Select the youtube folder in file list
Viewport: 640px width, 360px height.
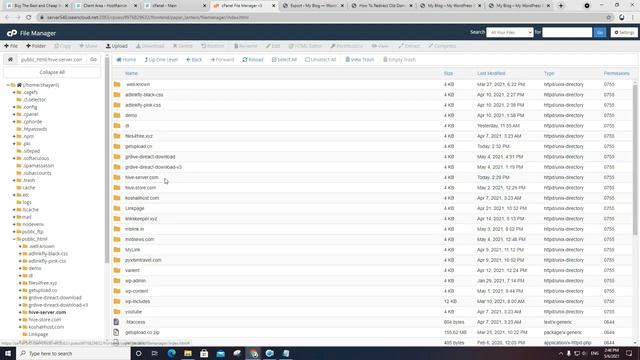(133, 312)
